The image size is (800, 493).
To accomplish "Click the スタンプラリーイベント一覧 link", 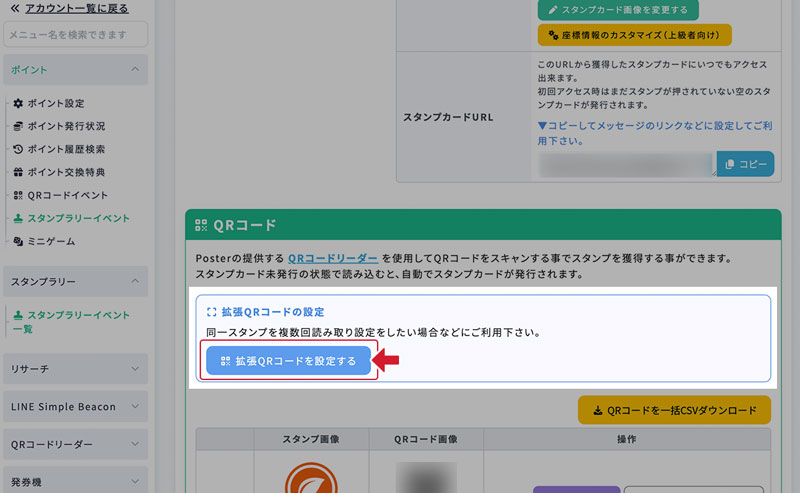I will tap(76, 322).
